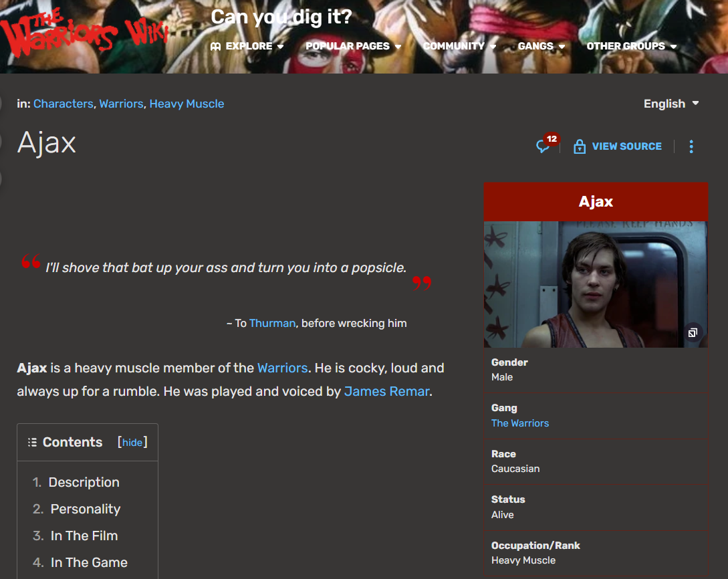This screenshot has height=579, width=728.
Task: Open The Warriors gang link in infobox
Action: point(520,423)
